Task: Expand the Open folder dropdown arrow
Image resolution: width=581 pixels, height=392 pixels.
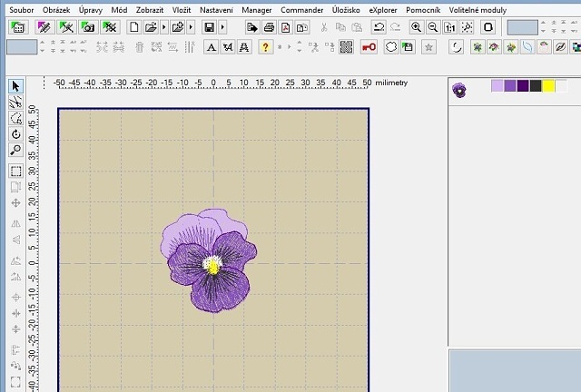Action: [x=163, y=27]
